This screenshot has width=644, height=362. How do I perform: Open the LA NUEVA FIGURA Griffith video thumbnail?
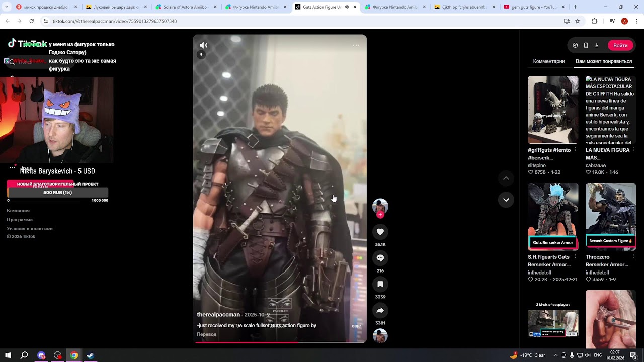pos(611,110)
